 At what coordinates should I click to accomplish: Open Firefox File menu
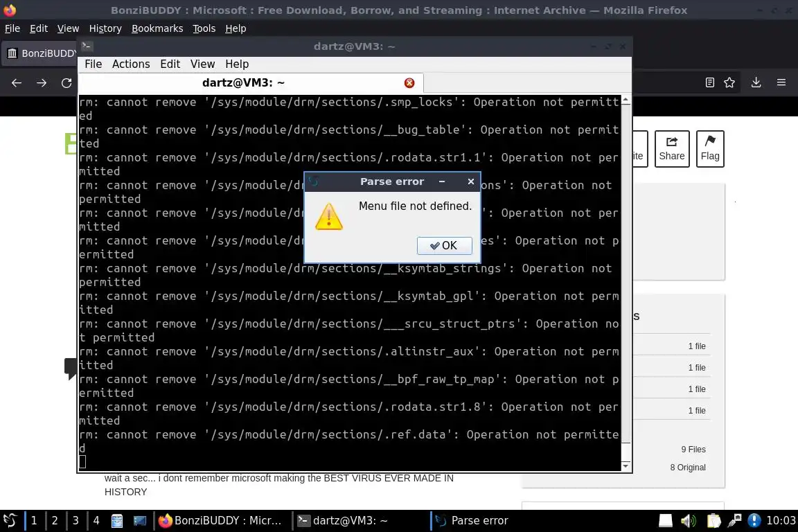(x=12, y=28)
